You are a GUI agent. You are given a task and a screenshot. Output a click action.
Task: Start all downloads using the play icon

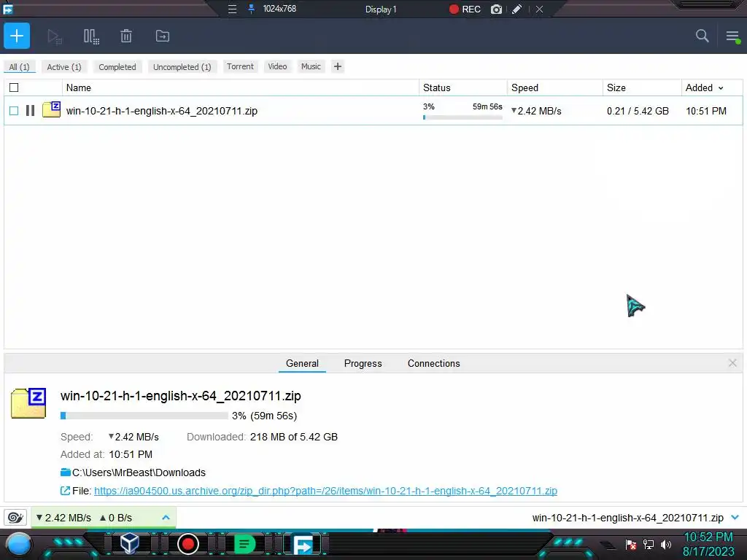[x=55, y=36]
